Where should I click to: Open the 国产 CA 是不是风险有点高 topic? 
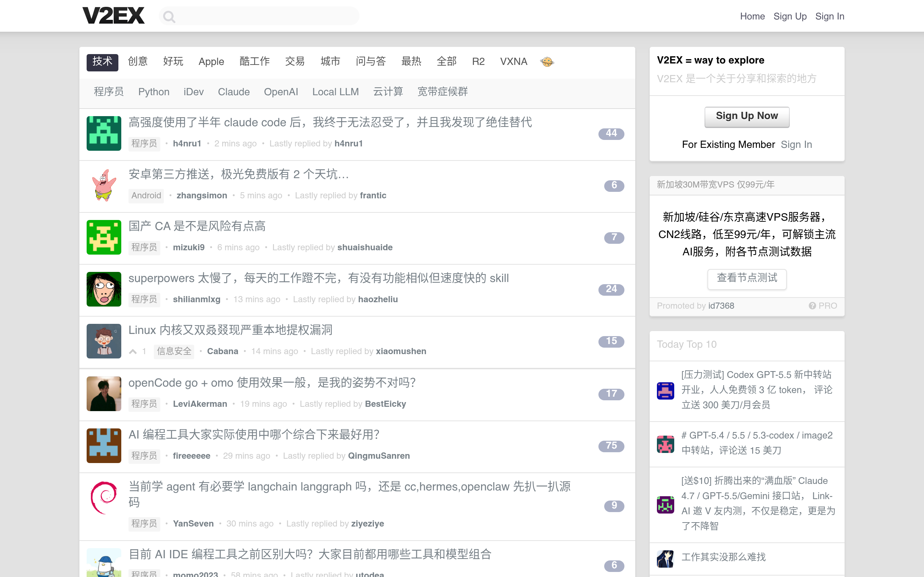[x=197, y=226]
